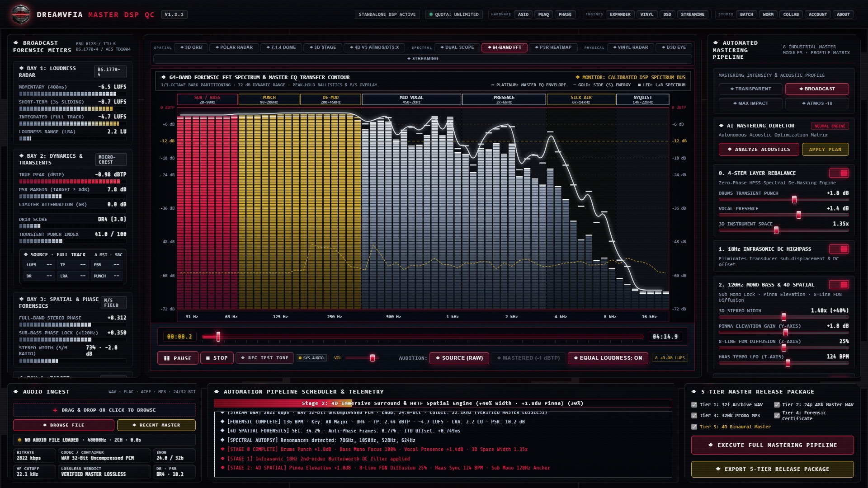Export the 5-tier release package
868x488 pixels.
coord(772,469)
